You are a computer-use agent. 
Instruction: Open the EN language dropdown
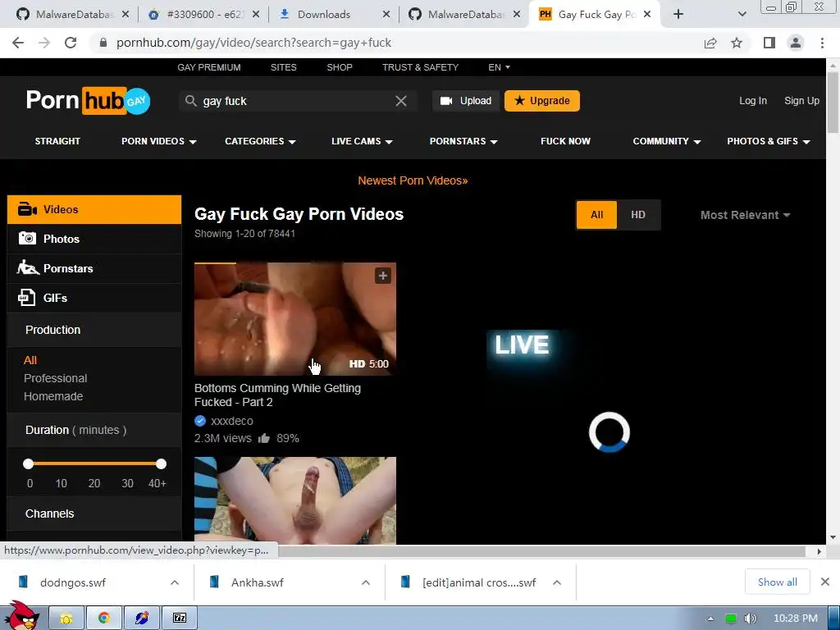tap(499, 67)
